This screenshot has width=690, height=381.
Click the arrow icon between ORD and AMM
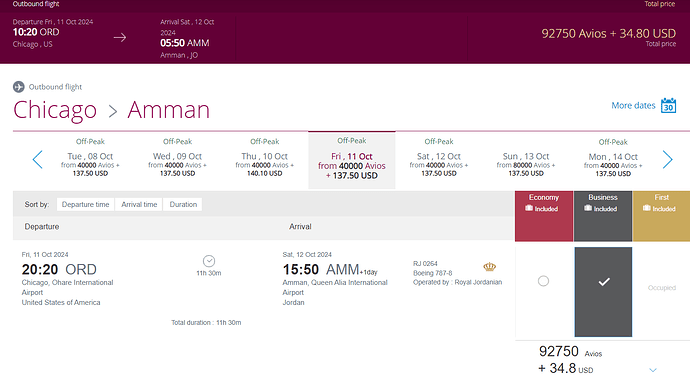click(x=120, y=38)
